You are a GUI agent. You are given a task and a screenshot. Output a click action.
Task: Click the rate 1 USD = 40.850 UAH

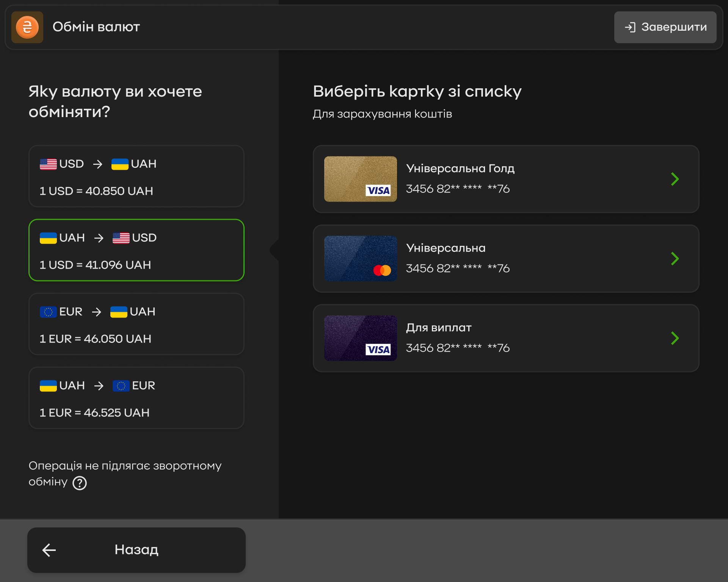tap(96, 191)
